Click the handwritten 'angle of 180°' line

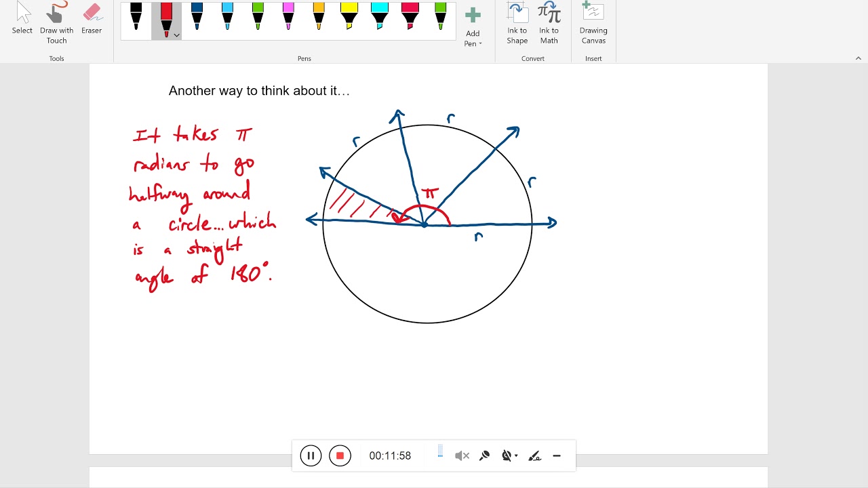(203, 274)
